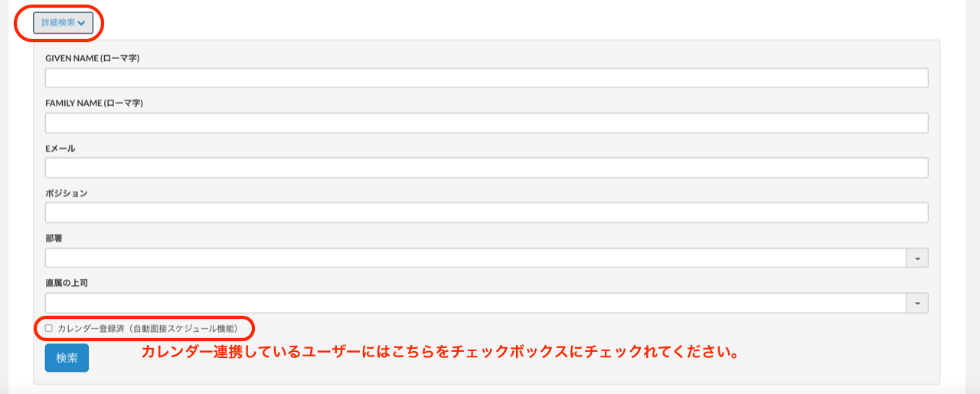
Task: Click the GIVEN NAME (ローマ字) label
Action: point(92,58)
